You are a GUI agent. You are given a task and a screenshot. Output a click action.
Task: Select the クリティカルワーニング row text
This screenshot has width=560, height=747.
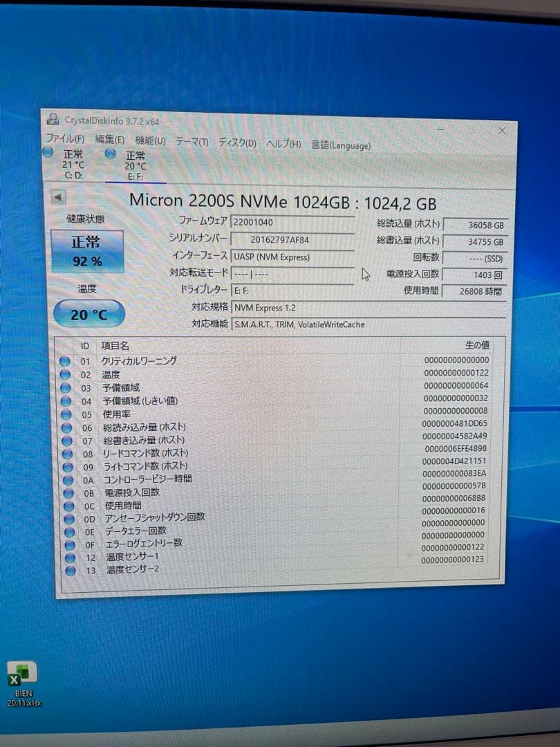138,360
